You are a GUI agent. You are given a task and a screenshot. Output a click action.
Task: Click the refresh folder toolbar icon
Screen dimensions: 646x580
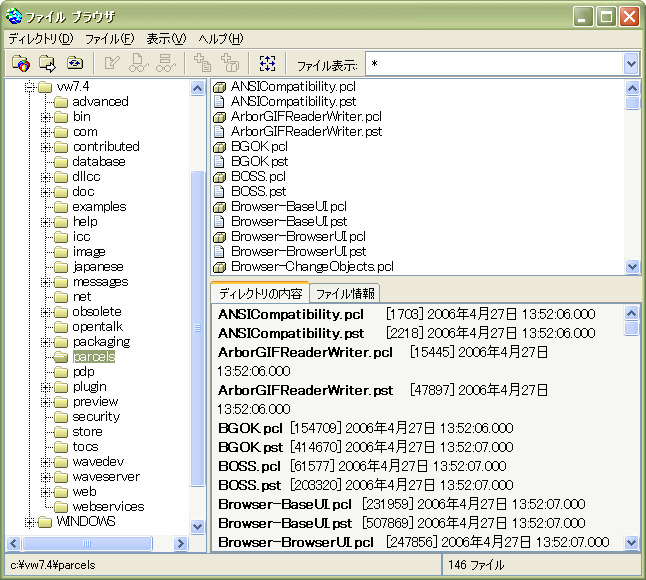[x=74, y=64]
